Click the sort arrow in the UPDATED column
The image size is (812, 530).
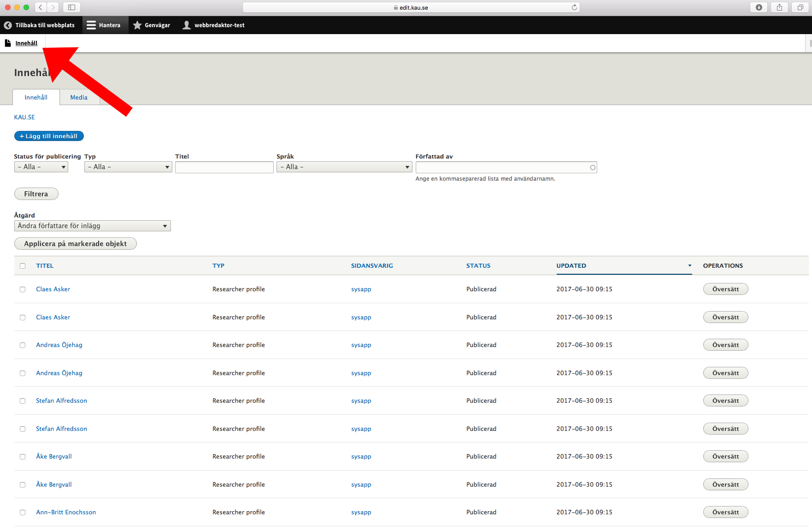tap(690, 265)
